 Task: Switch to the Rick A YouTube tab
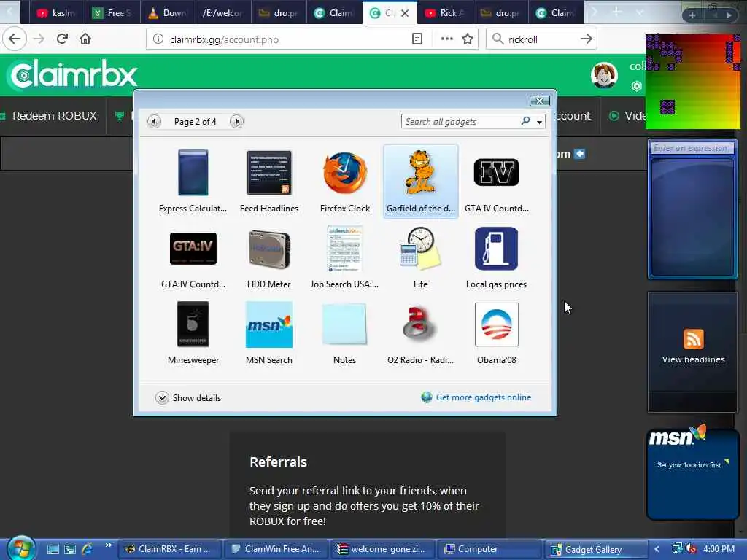point(445,13)
